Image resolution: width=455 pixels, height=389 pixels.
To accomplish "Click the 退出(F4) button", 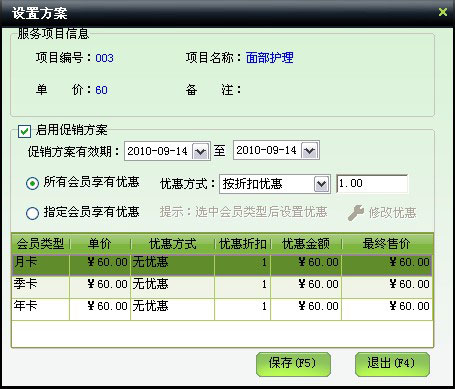I will click(x=392, y=364).
